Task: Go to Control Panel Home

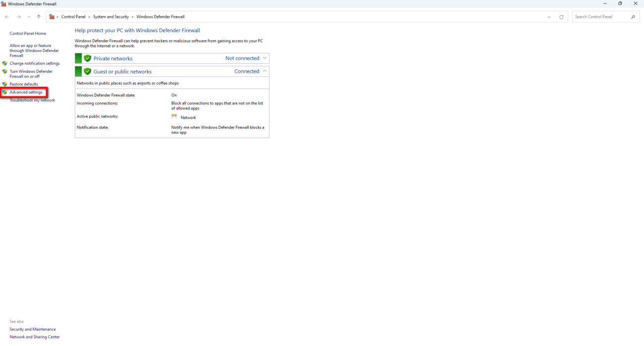Action: pos(28,34)
